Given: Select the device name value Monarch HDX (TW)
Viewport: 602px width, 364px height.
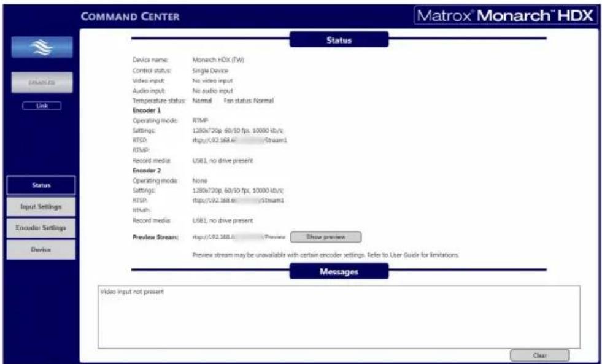Looking at the screenshot, I should pyautogui.click(x=218, y=60).
